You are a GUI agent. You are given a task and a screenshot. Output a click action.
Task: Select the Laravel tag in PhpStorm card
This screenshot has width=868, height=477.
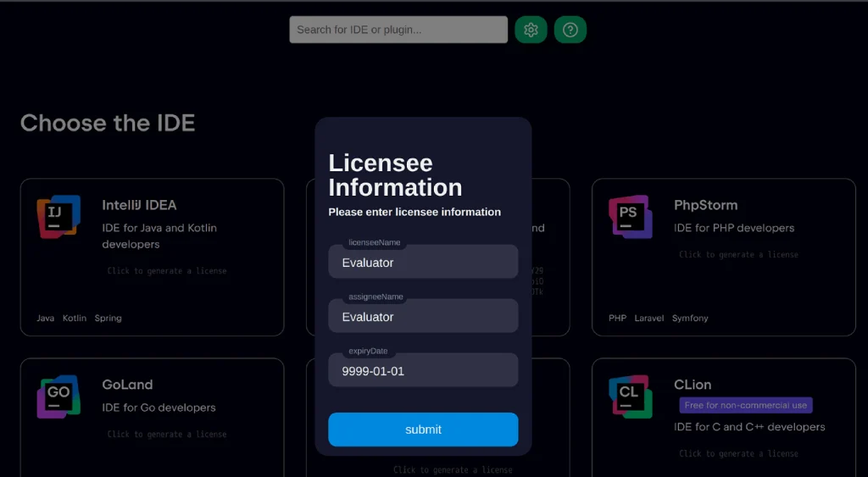[x=648, y=319]
